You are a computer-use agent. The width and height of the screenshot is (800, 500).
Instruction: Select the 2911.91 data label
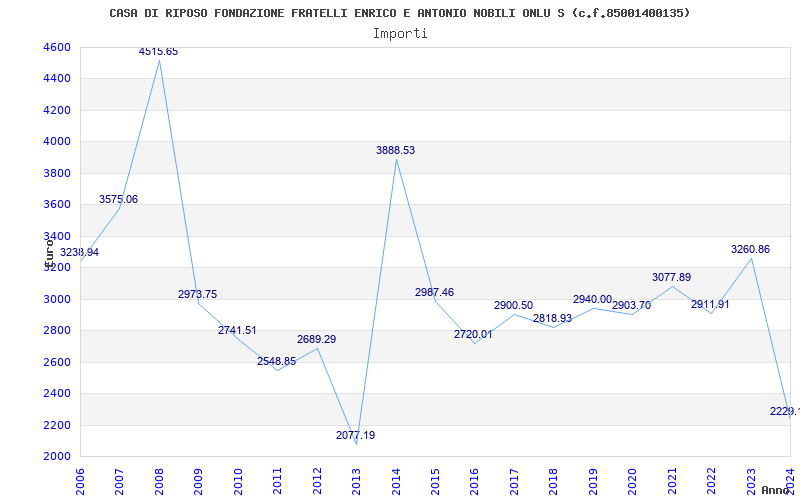pyautogui.click(x=710, y=305)
